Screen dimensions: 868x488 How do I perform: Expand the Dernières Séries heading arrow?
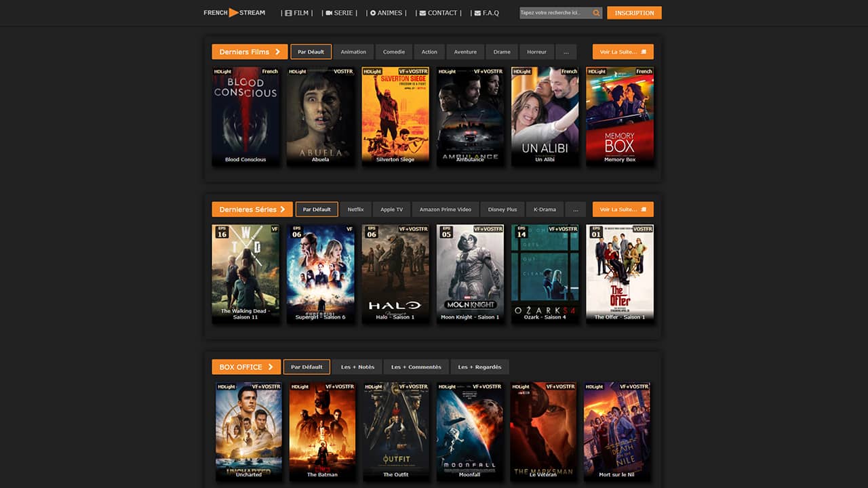[283, 209]
